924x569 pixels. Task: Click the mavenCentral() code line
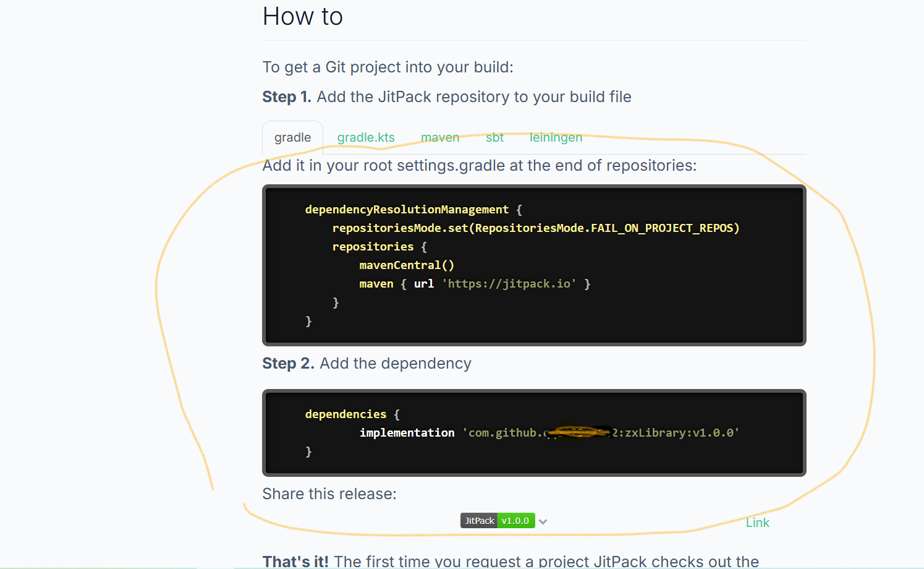407,265
